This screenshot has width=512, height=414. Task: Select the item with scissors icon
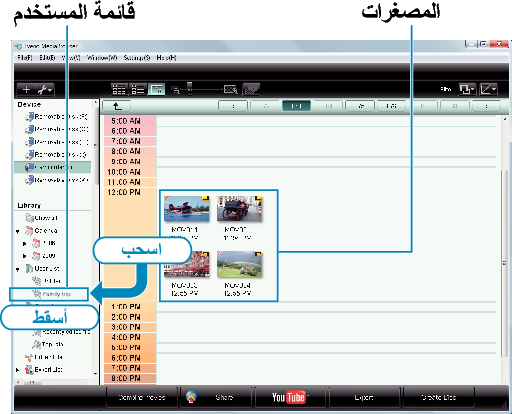pyautogui.click(x=44, y=357)
